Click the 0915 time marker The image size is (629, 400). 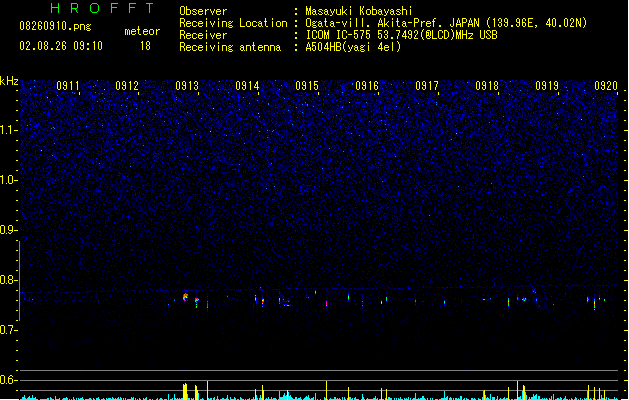pyautogui.click(x=307, y=86)
